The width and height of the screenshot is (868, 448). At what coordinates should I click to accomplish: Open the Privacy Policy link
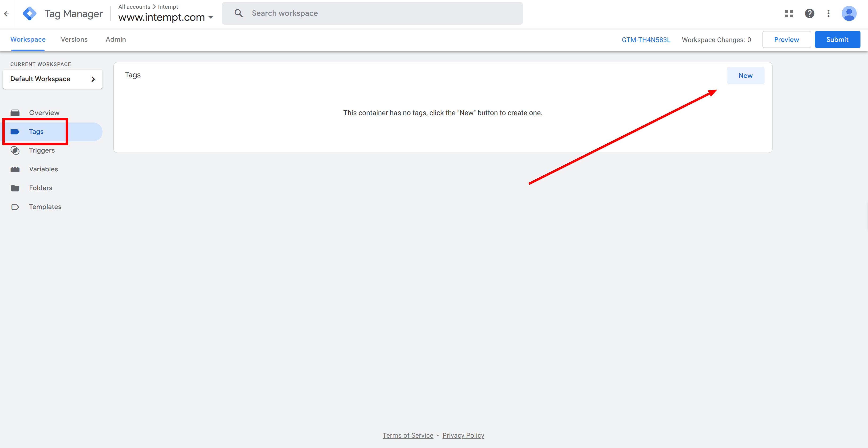(463, 435)
